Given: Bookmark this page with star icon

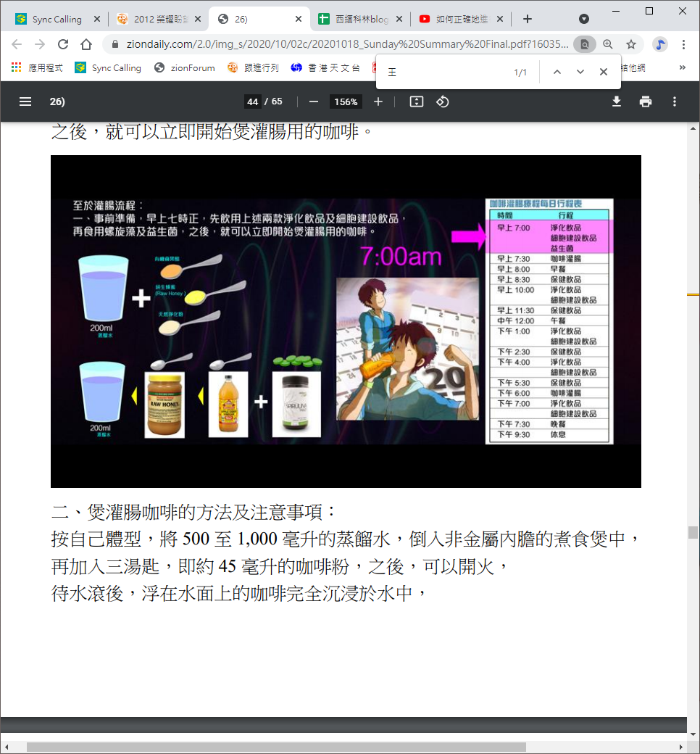Looking at the screenshot, I should click(x=630, y=45).
